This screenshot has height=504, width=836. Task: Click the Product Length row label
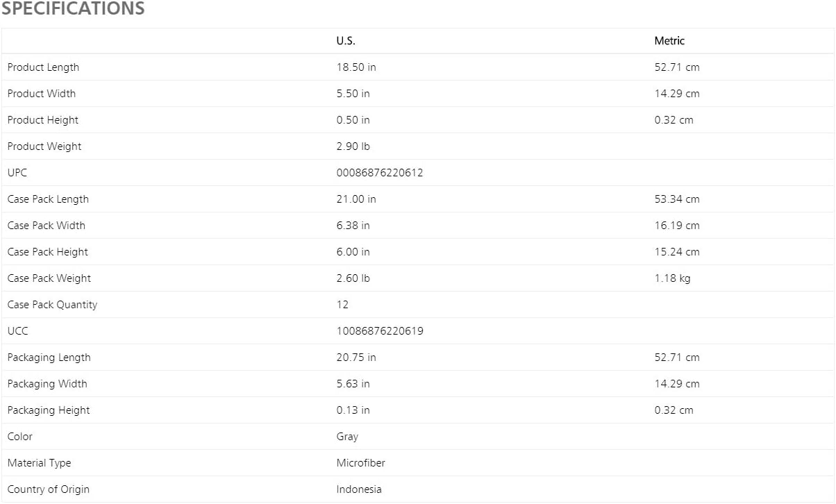click(43, 67)
